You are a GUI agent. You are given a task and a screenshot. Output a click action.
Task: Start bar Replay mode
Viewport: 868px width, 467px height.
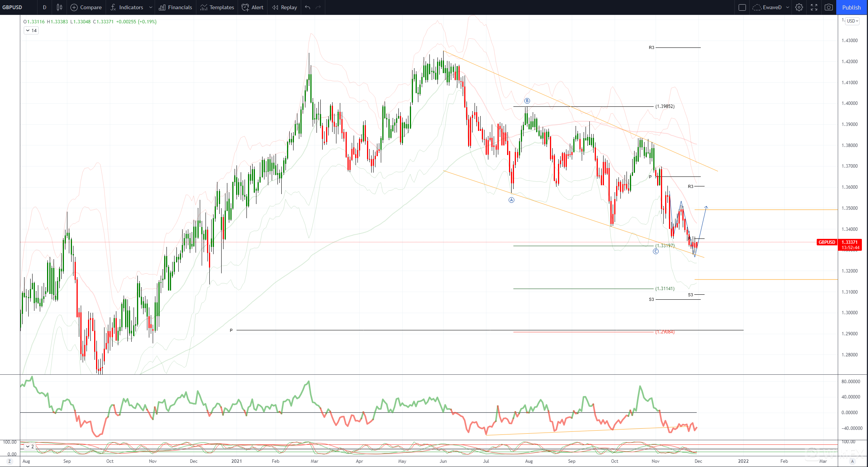pyautogui.click(x=284, y=7)
